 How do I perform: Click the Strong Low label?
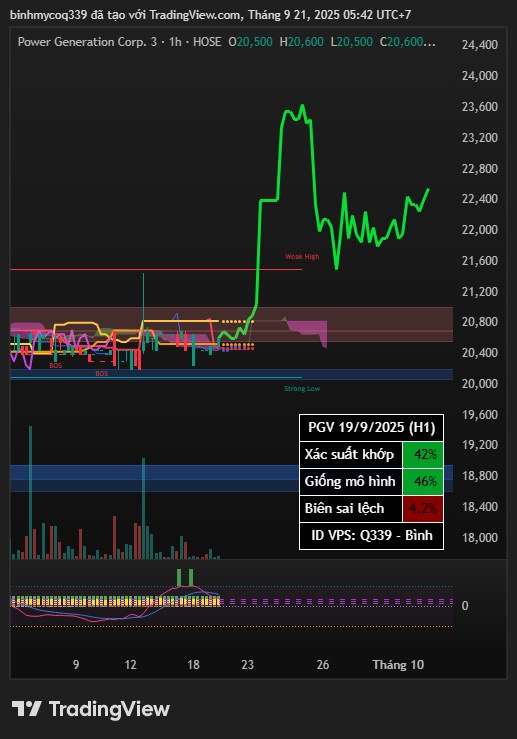click(x=302, y=388)
